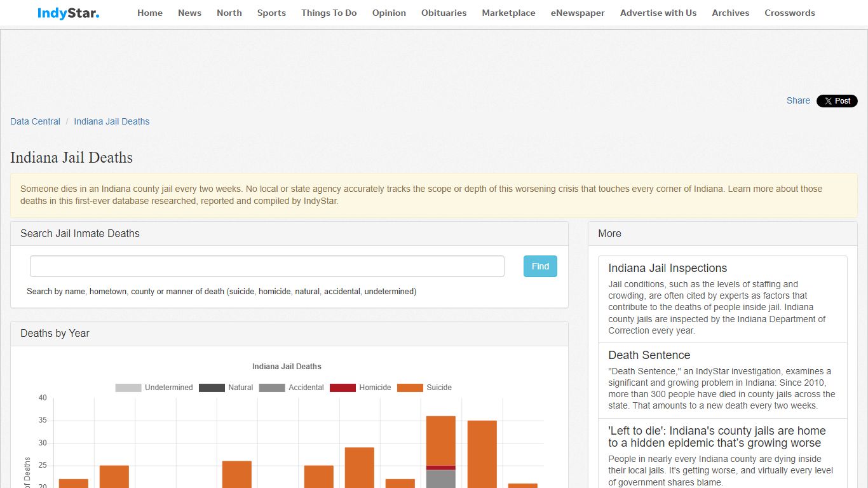Viewport: 868px width, 488px height.
Task: Toggle the Natural legend swatch
Action: (x=212, y=388)
